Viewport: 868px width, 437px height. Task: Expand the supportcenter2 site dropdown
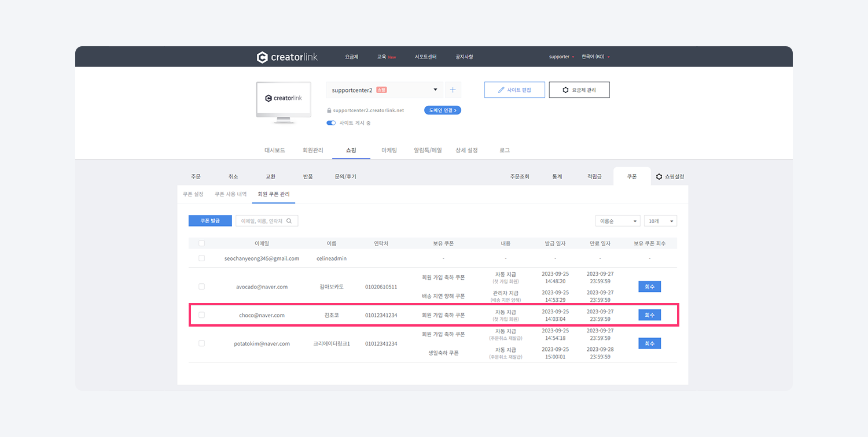tap(435, 90)
